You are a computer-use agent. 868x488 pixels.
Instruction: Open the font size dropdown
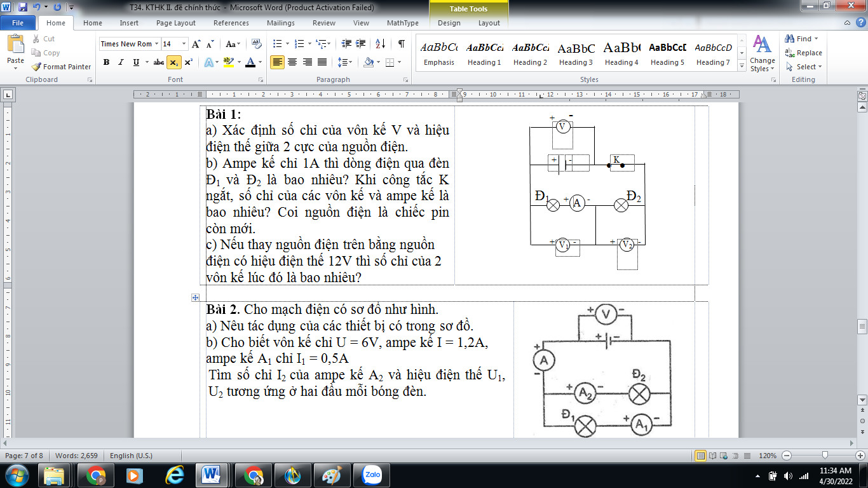(x=184, y=44)
